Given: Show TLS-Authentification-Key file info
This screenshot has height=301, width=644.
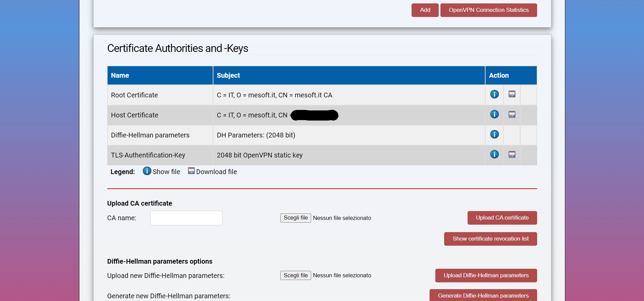Looking at the screenshot, I should (x=494, y=154).
